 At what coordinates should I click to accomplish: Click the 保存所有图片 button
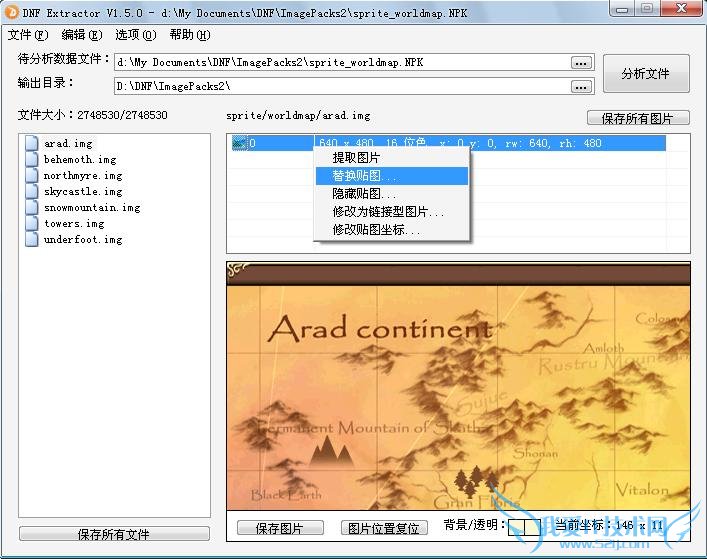638,118
